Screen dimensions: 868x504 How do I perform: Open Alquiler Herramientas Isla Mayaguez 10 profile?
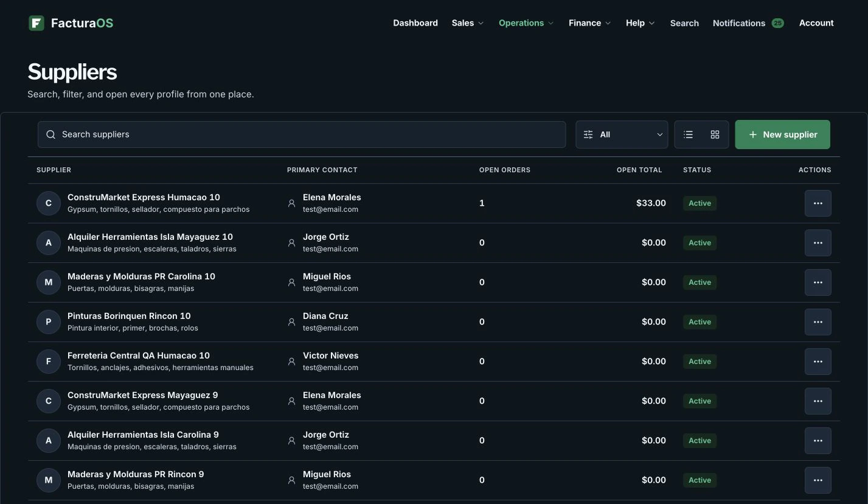pyautogui.click(x=150, y=237)
